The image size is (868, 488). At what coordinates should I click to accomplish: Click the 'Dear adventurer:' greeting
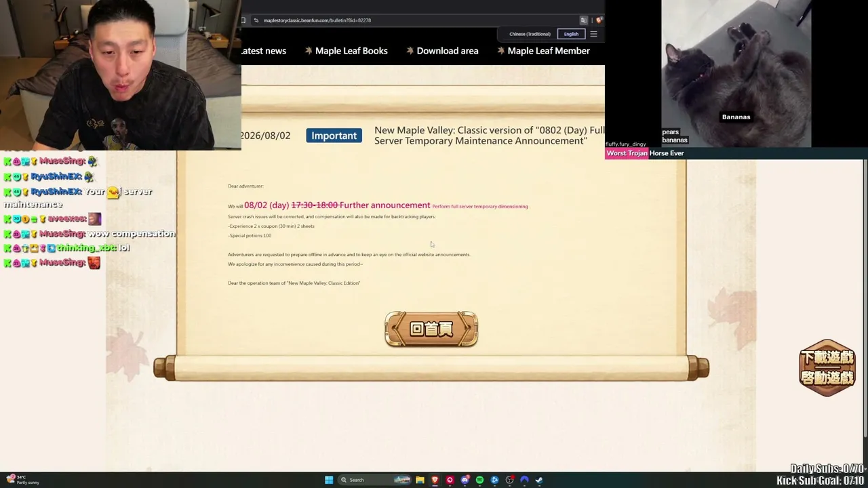pyautogui.click(x=245, y=186)
